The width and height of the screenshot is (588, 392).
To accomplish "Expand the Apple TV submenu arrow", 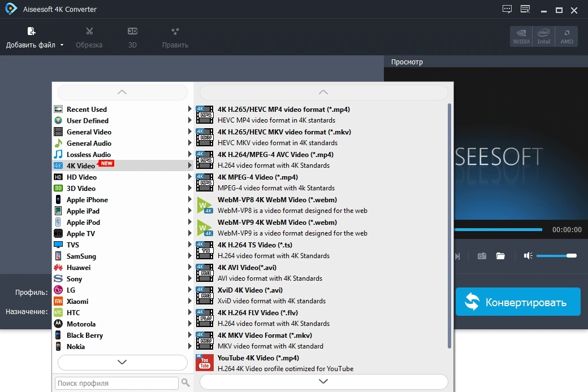I will tap(189, 233).
